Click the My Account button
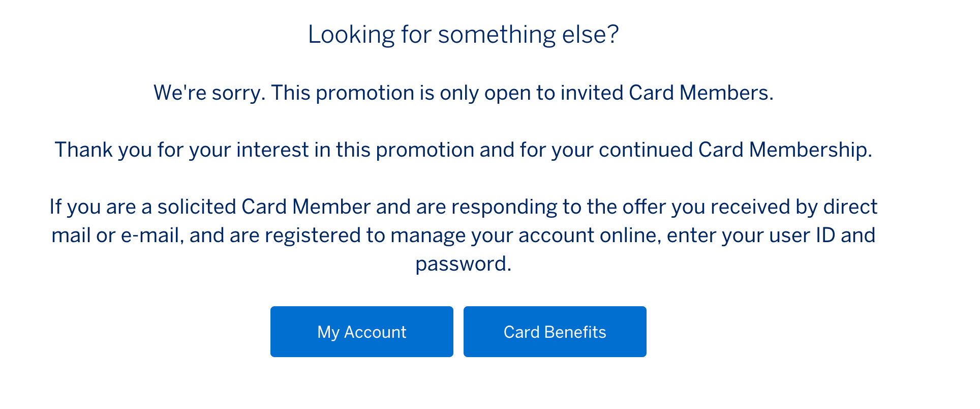The width and height of the screenshot is (980, 409). (361, 332)
